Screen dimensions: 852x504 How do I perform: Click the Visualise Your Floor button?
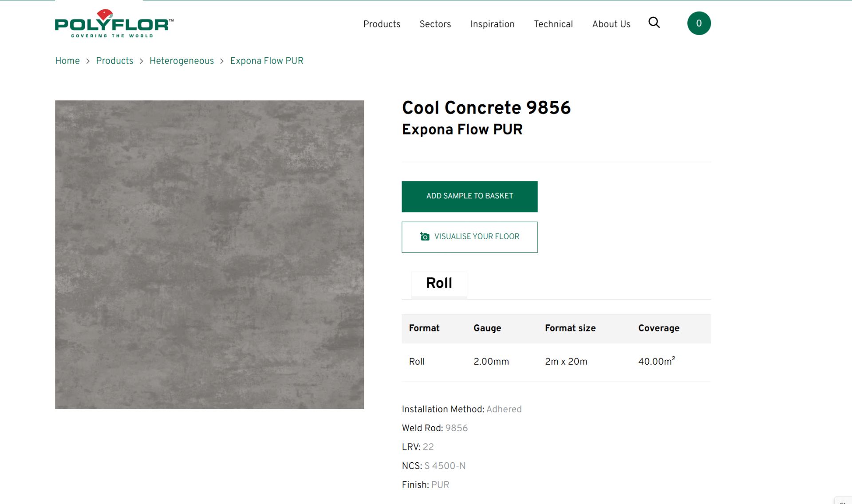(x=469, y=236)
